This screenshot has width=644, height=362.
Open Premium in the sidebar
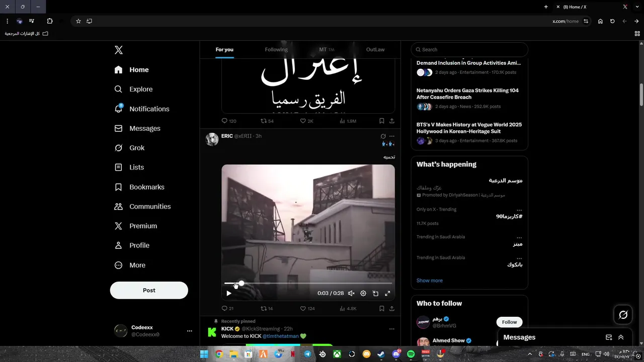135,226
